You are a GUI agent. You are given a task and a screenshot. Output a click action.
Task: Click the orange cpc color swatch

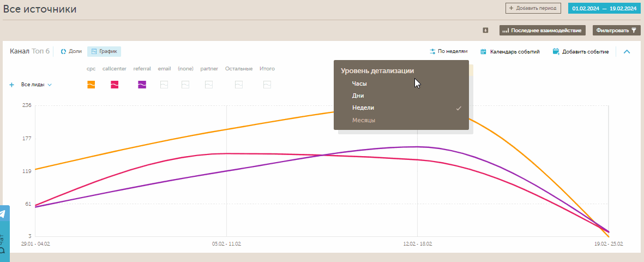(91, 85)
